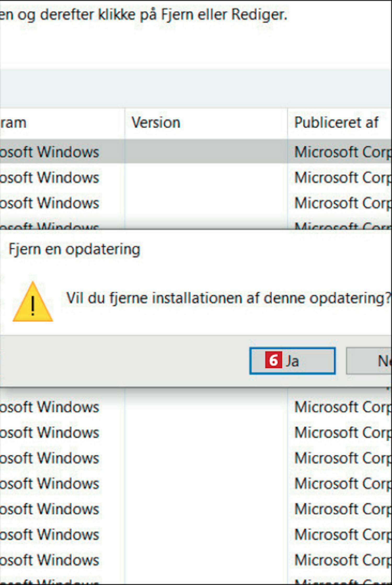Screen dimensions: 392x585
Task: Decline removal with the Nej button
Action: 369,361
